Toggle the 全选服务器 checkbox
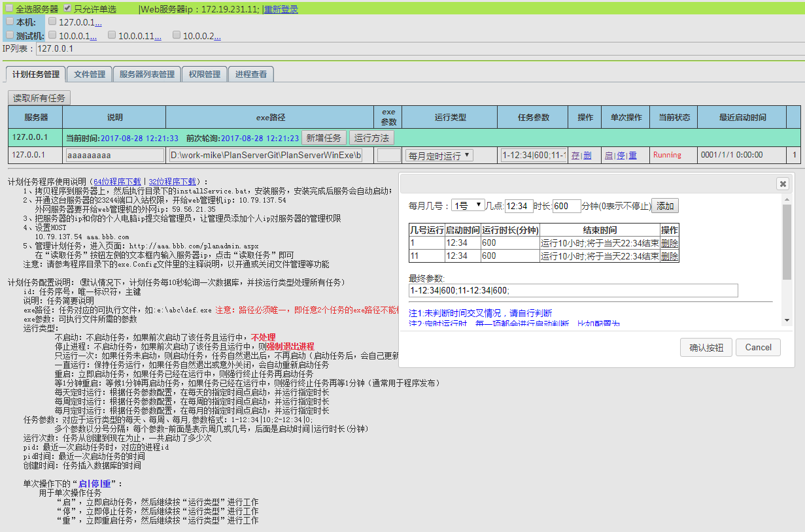This screenshot has height=532, width=805. point(9,8)
